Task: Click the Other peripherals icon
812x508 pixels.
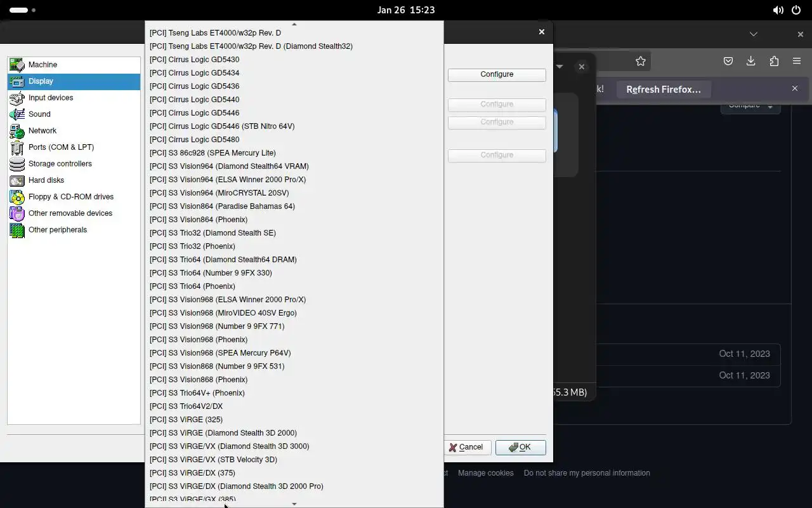Action: pos(17,230)
